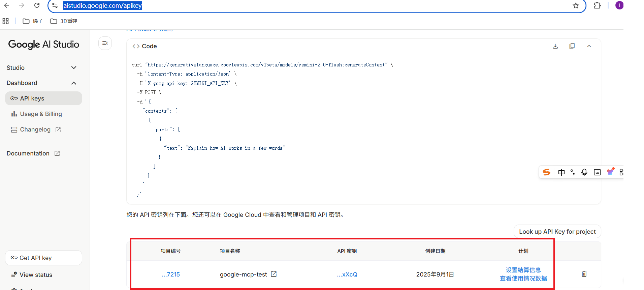Toggle Chinese input mode 中
Viewport: 644px width, 290px height.
(561, 172)
